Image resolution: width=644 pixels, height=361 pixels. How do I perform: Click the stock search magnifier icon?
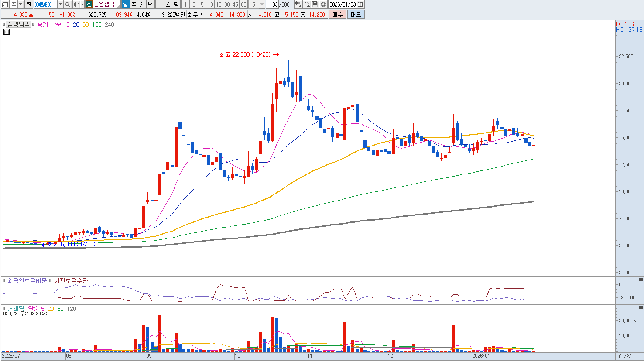coord(68,4)
